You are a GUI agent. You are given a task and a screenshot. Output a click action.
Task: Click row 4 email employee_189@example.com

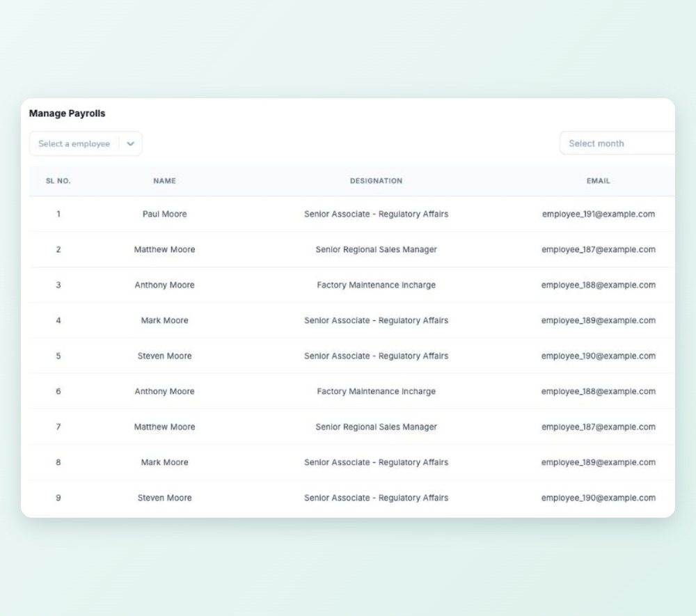[x=599, y=320]
